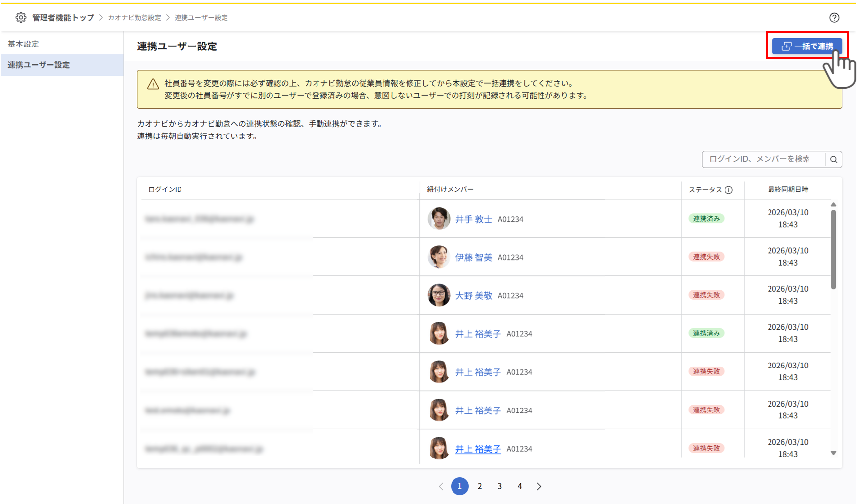Click the magnifier icon in the search box
This screenshot has height=504, width=861.
point(834,159)
